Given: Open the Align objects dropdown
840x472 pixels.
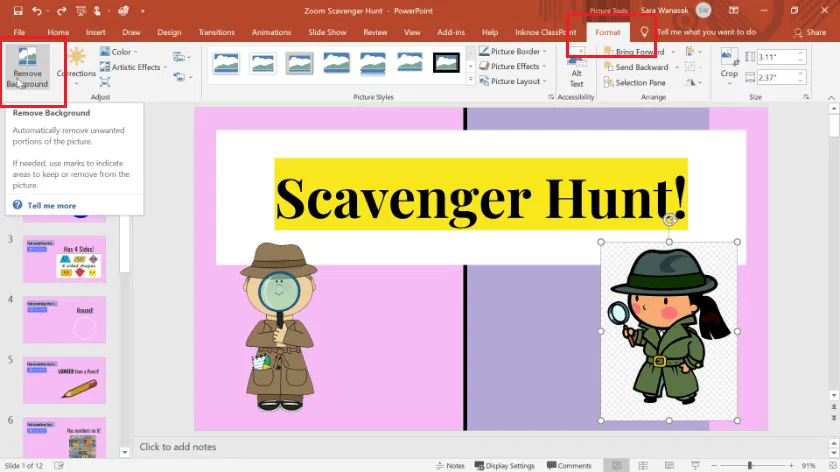Looking at the screenshot, I should 693,51.
